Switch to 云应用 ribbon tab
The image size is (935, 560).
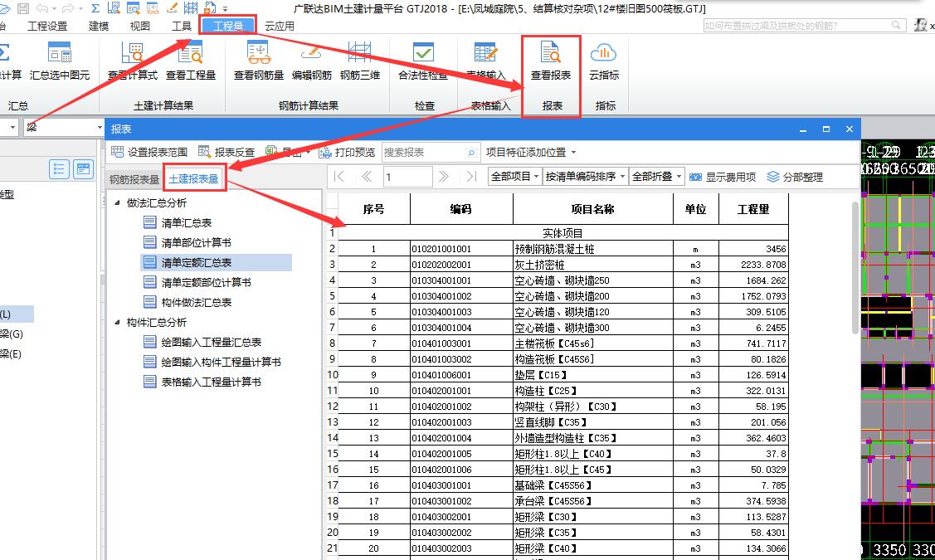pos(279,26)
